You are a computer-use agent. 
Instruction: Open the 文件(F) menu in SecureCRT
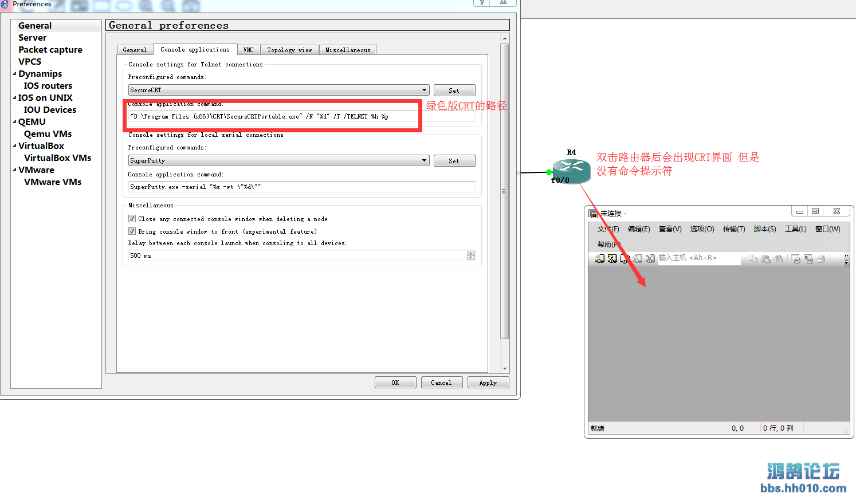(x=608, y=229)
